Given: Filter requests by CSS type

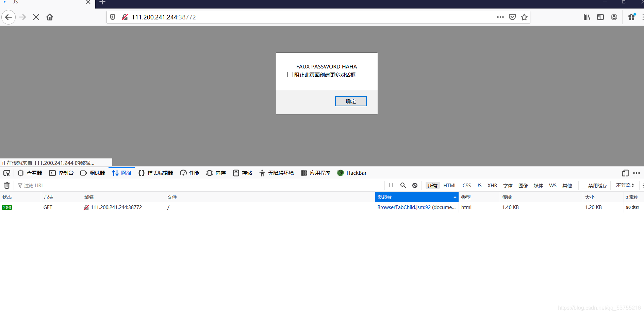Looking at the screenshot, I should [x=467, y=186].
